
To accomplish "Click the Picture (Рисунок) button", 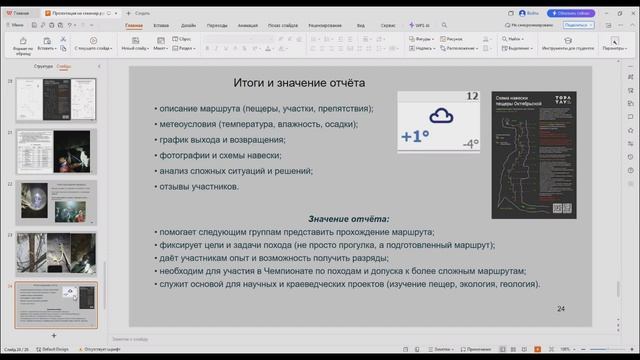I will 451,39.
